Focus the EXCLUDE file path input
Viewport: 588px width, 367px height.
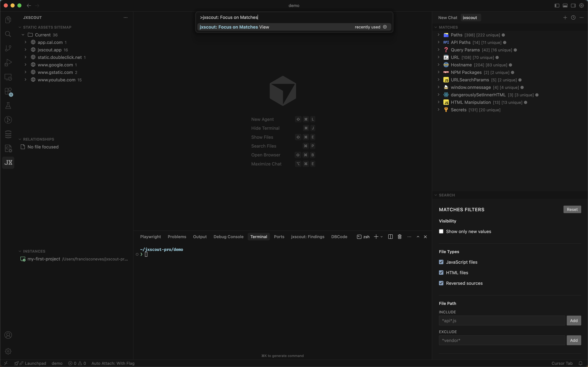tap(502, 340)
